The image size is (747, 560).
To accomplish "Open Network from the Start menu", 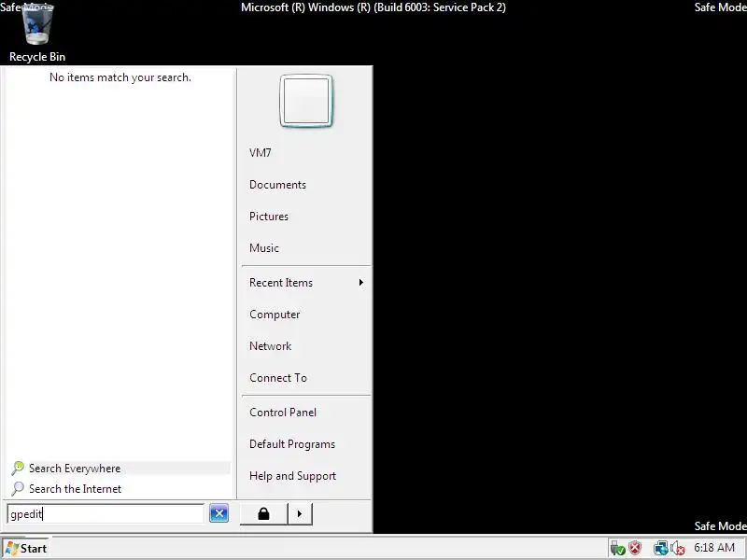I will pyautogui.click(x=270, y=346).
